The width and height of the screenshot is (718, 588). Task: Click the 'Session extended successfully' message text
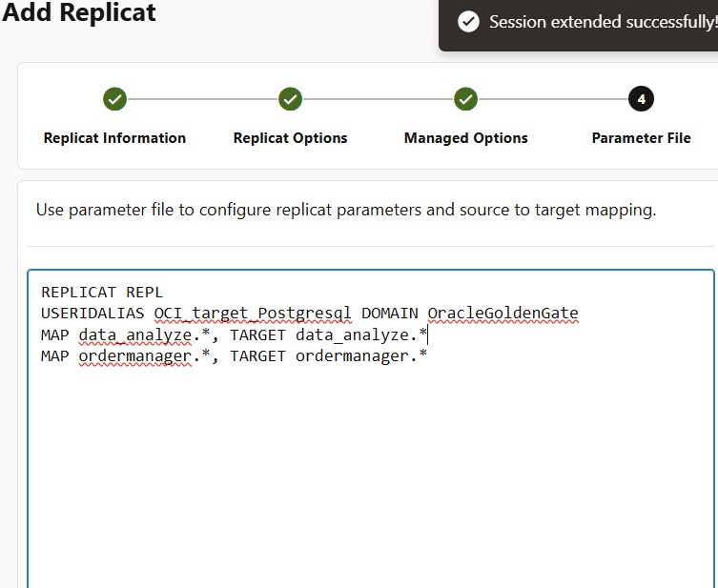603,22
